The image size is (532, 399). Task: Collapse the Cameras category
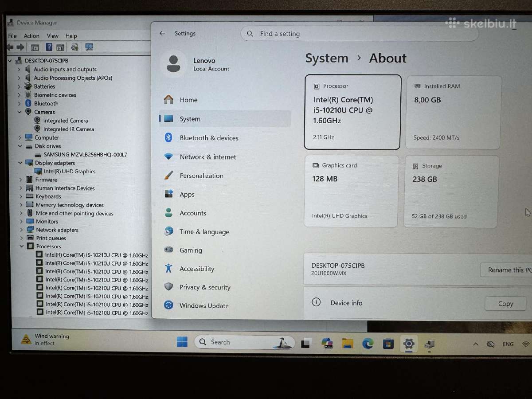tap(19, 112)
